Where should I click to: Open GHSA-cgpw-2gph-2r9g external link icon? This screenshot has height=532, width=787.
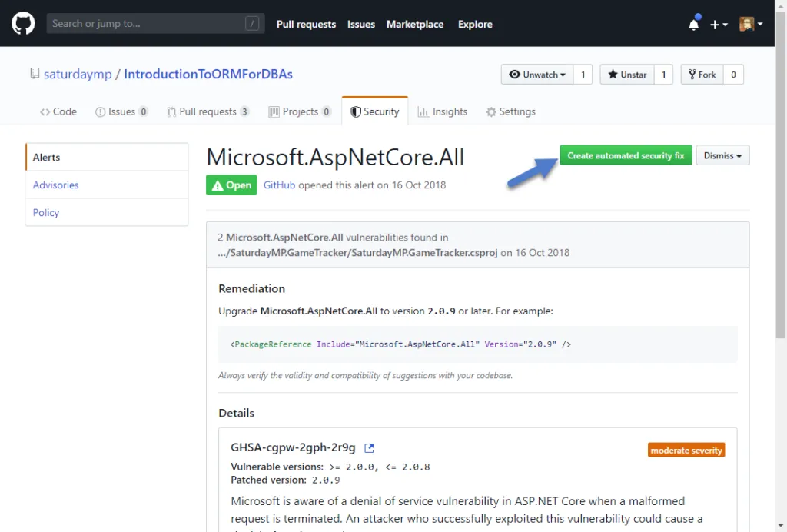point(369,447)
